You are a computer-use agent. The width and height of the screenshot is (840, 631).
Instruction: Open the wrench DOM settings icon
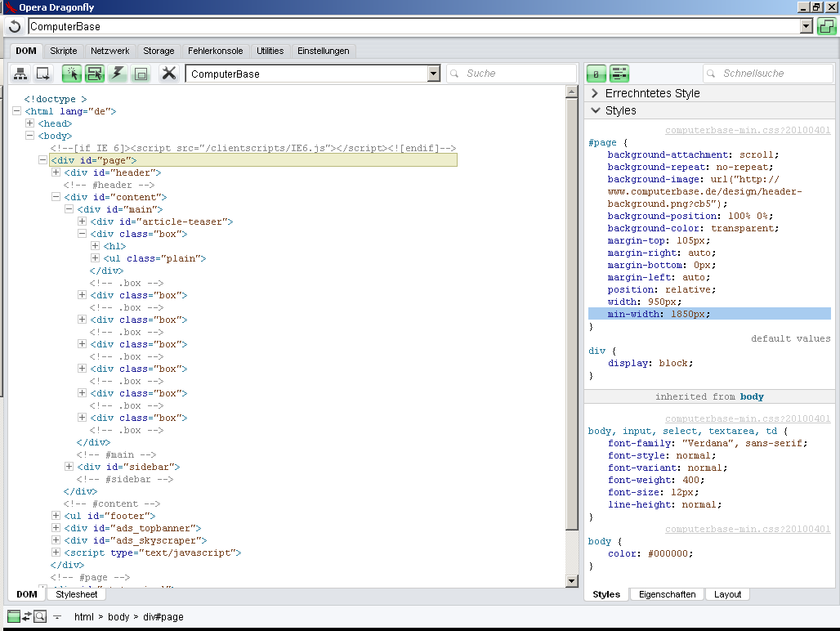[x=169, y=74]
